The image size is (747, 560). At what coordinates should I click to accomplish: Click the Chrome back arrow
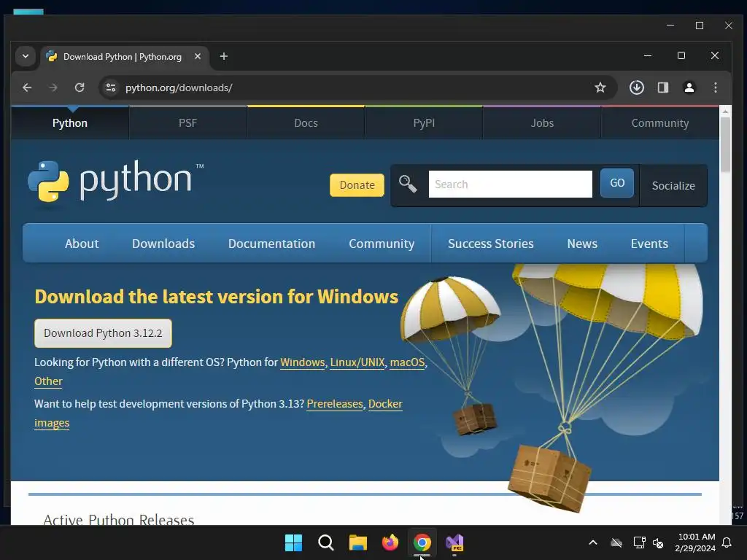click(x=27, y=87)
